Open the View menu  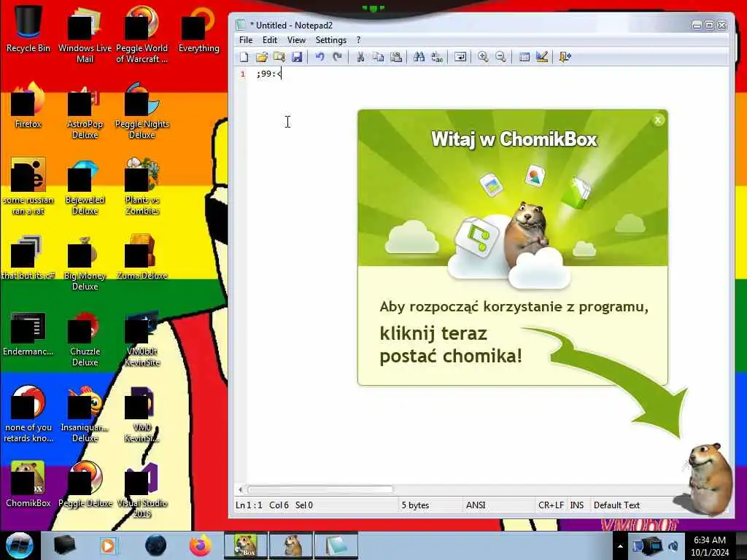[x=296, y=40]
